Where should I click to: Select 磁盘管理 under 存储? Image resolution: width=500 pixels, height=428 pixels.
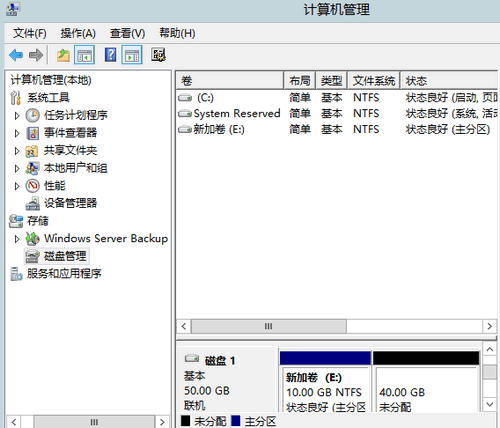pyautogui.click(x=56, y=256)
